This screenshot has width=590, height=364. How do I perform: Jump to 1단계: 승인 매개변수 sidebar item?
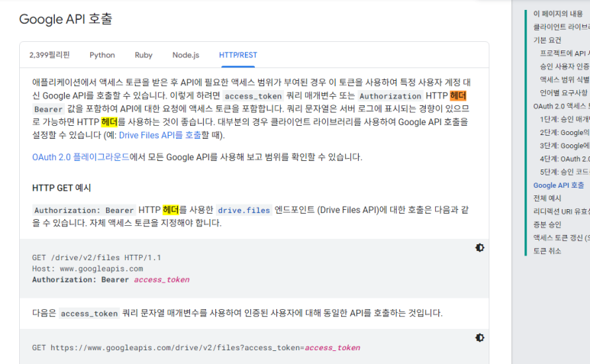pos(564,119)
